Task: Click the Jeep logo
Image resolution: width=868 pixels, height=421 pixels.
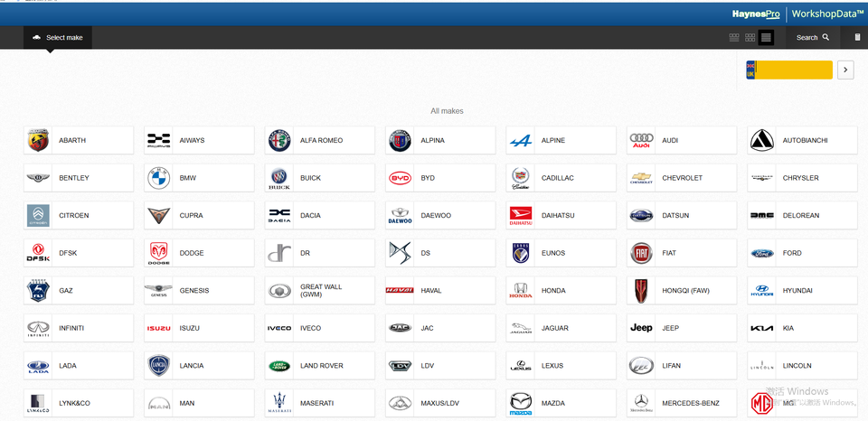Action: (x=641, y=328)
